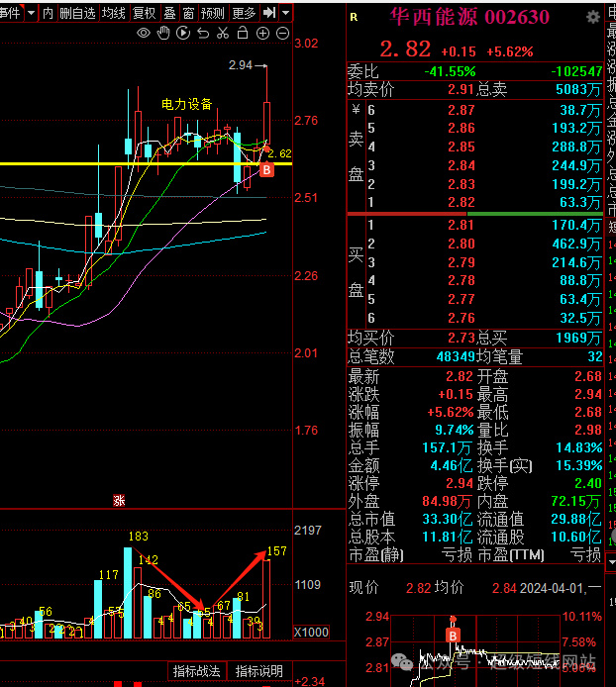Click the 量比 2.98 value

(x=588, y=430)
